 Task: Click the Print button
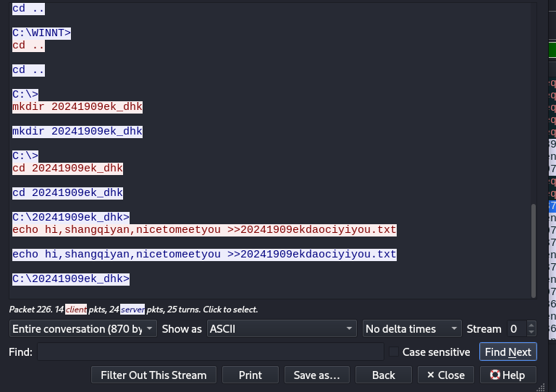click(x=250, y=375)
